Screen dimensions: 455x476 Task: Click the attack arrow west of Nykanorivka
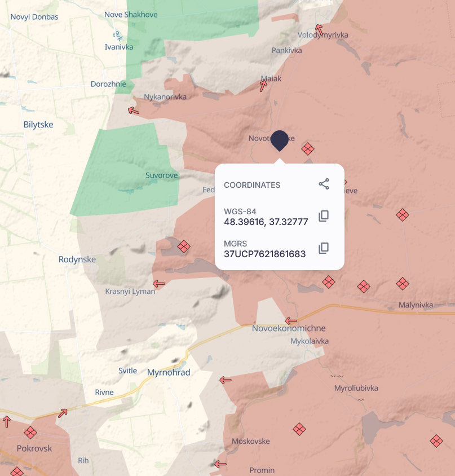pyautogui.click(x=134, y=111)
